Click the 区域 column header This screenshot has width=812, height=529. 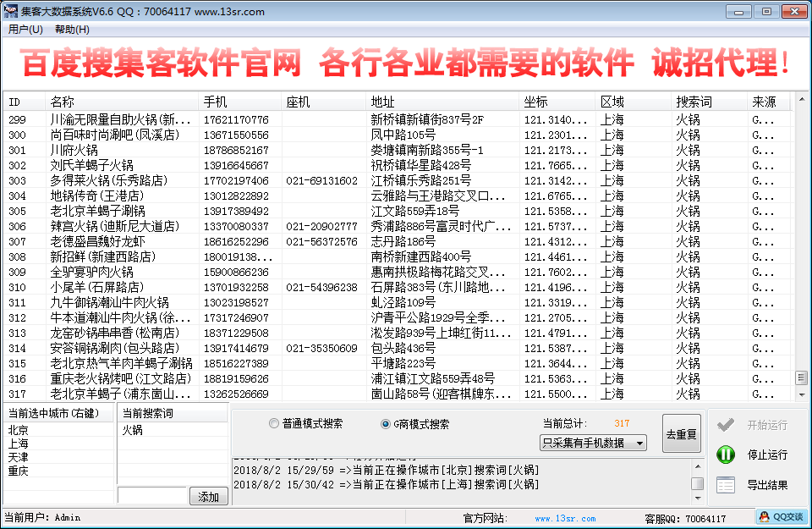634,102
